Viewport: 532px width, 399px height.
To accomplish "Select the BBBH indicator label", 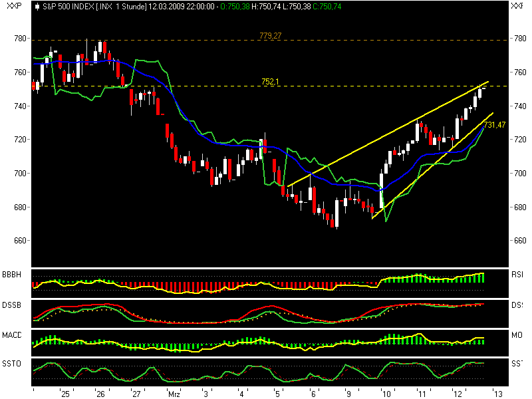I will pos(12,273).
